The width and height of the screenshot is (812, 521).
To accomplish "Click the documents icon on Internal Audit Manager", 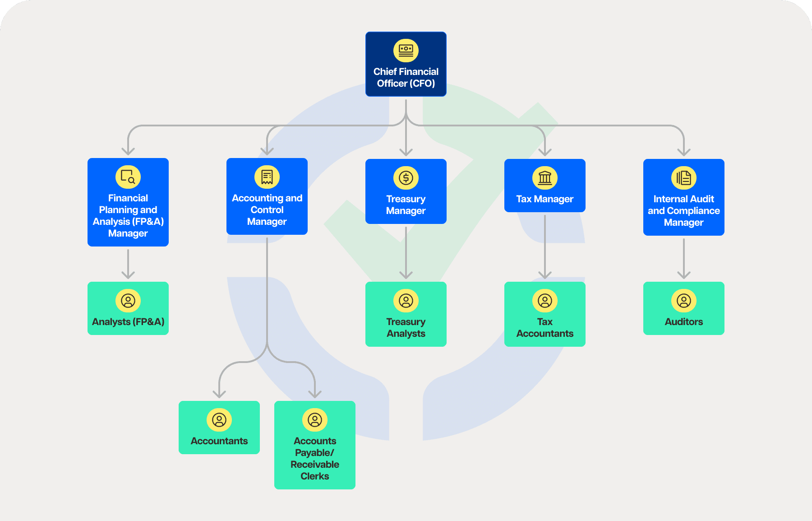I will tap(683, 178).
